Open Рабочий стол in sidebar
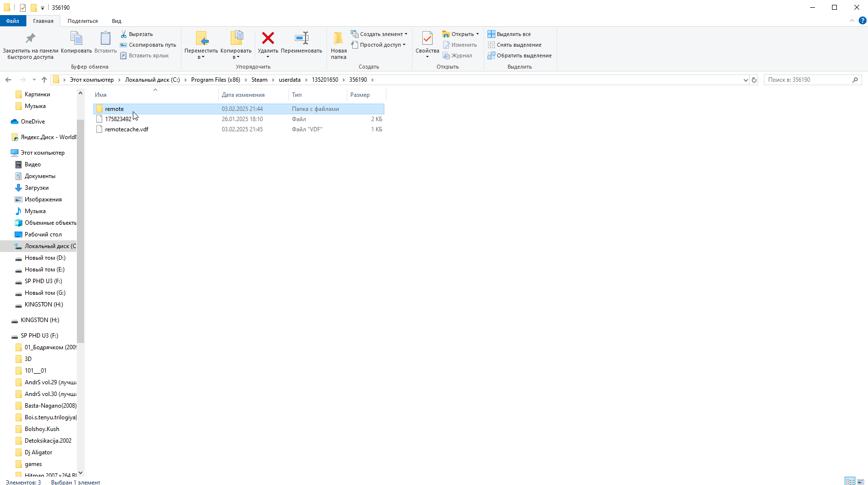868x485 pixels. (x=43, y=234)
